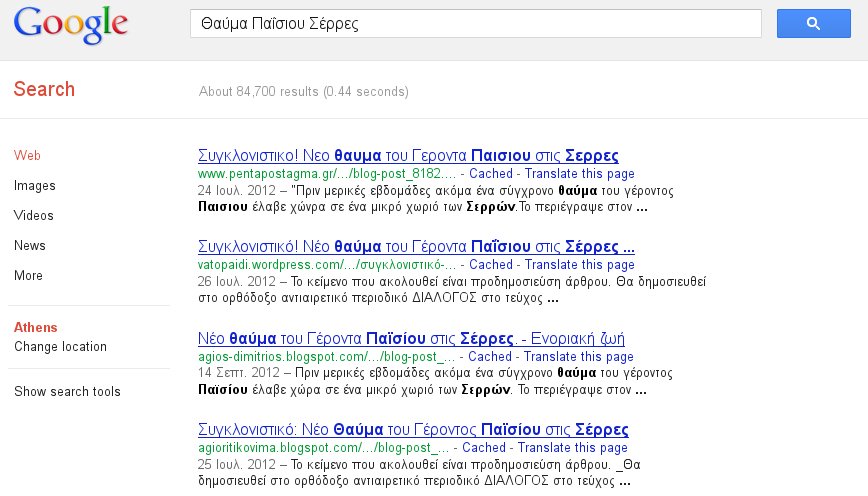Open Cached link for agioritikovima.blogspot.com result
This screenshot has height=496, width=868.
click(484, 447)
